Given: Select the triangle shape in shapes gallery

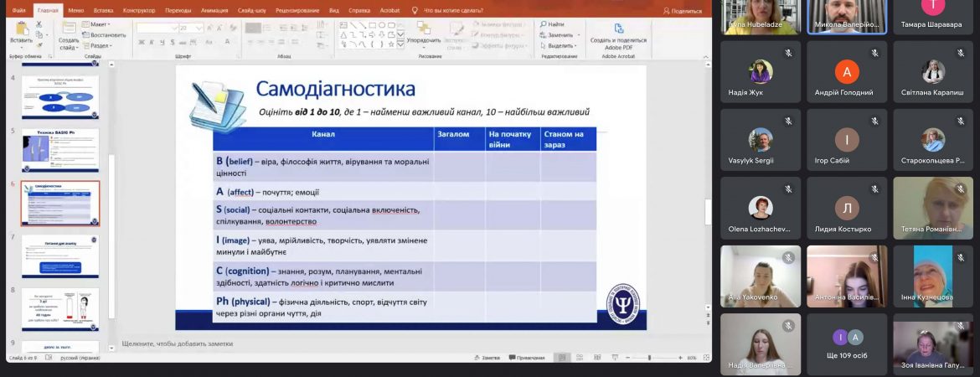Looking at the screenshot, I should coord(343,35).
